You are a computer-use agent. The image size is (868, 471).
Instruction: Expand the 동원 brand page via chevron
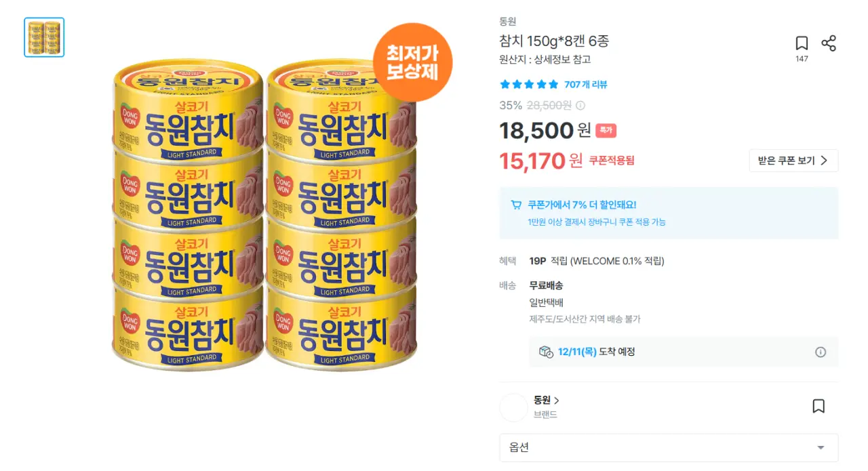click(x=556, y=401)
